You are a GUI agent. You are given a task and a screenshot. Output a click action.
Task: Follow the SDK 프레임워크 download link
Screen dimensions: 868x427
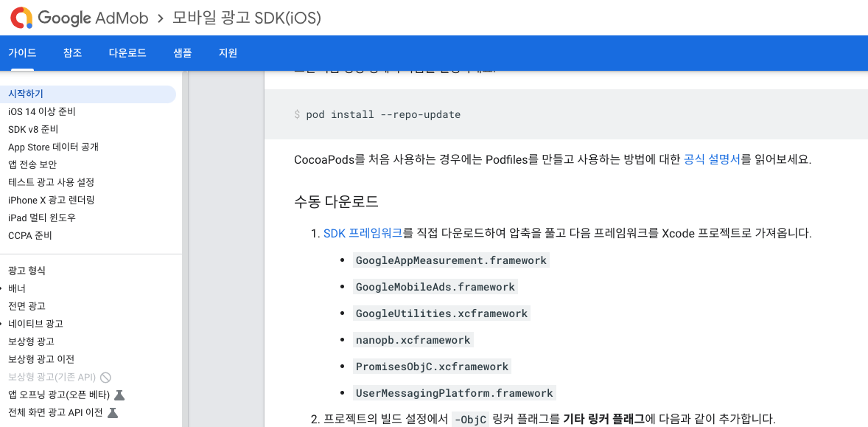point(363,233)
